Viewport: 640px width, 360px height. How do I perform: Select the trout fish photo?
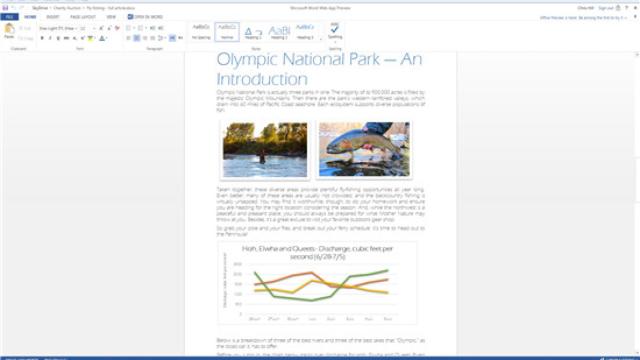(364, 150)
